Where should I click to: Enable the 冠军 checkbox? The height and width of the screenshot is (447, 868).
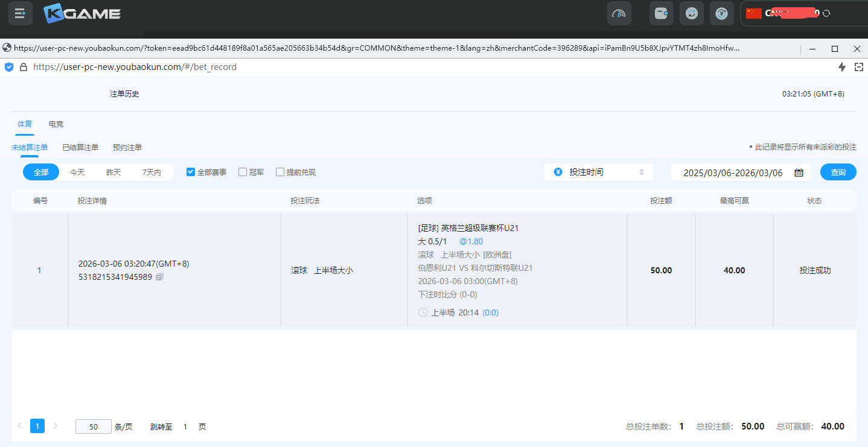pyautogui.click(x=243, y=172)
